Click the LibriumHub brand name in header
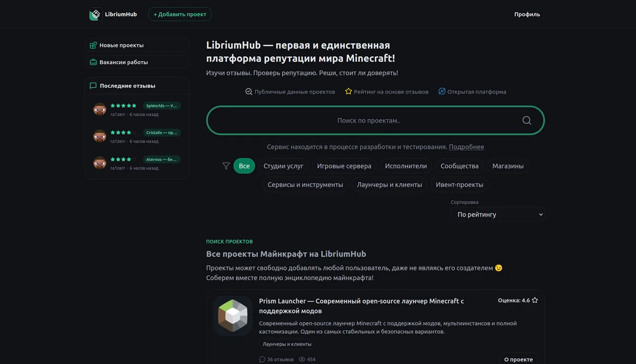 (x=121, y=14)
